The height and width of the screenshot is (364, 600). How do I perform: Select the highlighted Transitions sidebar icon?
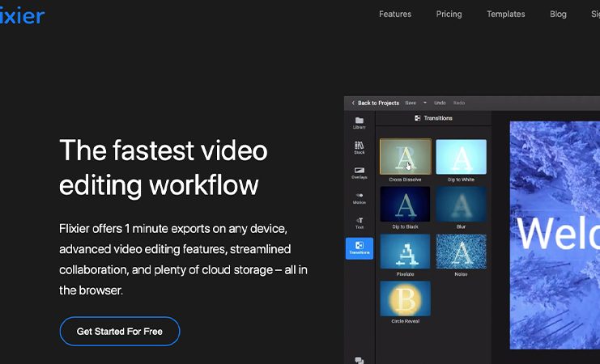point(360,248)
